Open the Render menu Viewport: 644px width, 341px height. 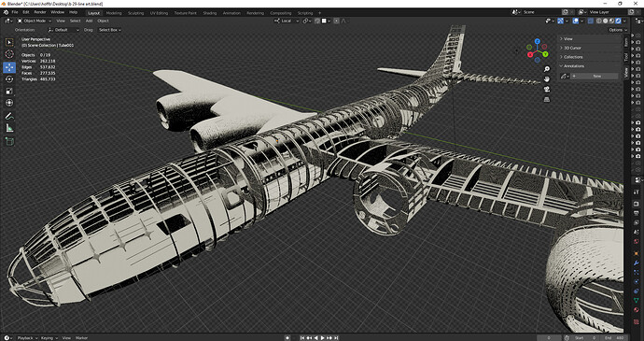coord(40,12)
